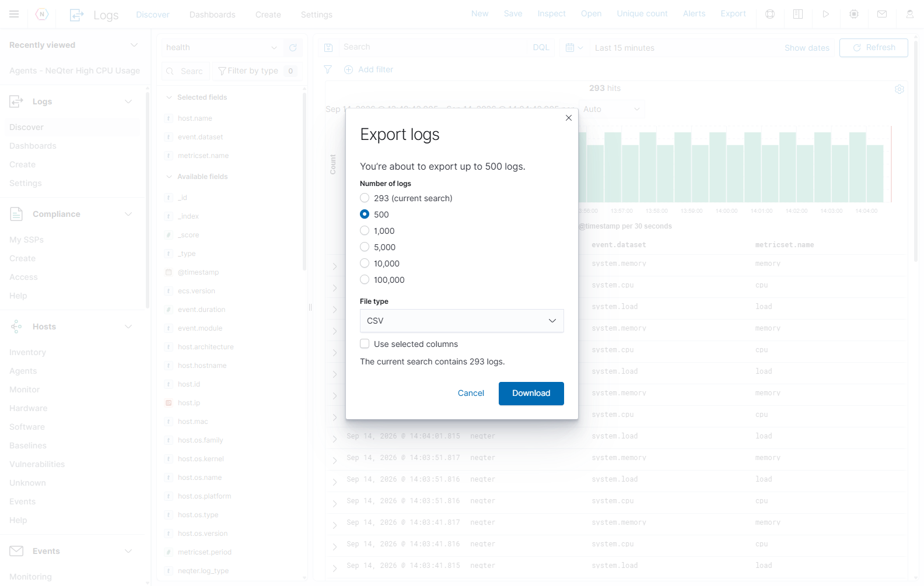Reload the health index pattern icon
Viewport: 924px width, 586px height.
tap(293, 48)
